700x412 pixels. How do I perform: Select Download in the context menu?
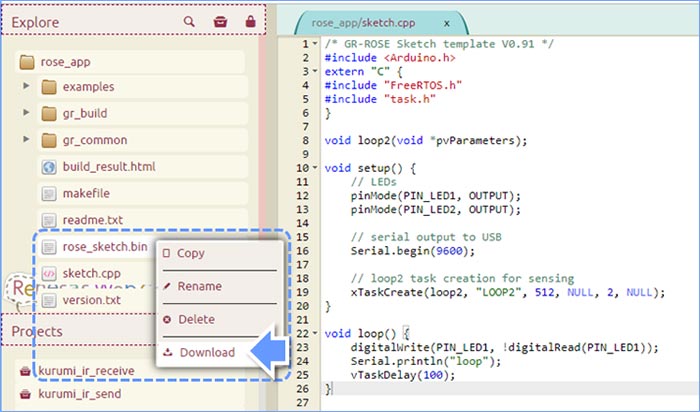[205, 352]
